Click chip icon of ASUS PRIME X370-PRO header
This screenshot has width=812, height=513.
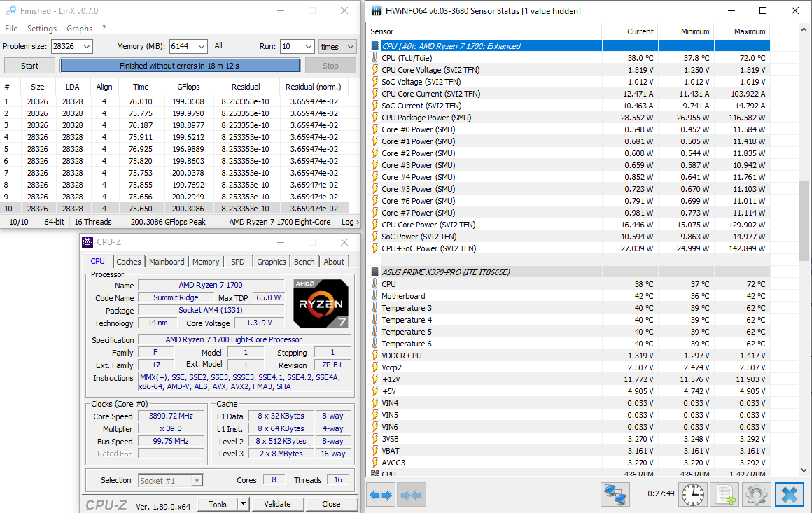click(375, 272)
